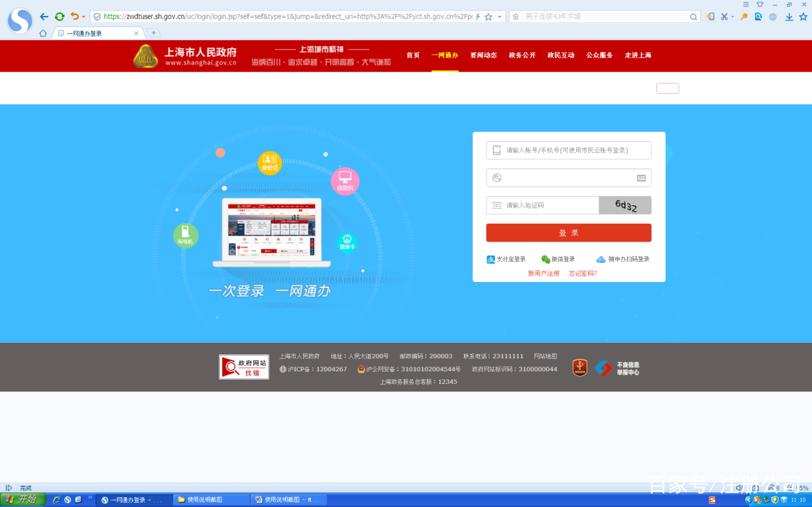The height and width of the screenshot is (507, 812).
Task: Open the 新用户注册 registration link
Action: (543, 272)
